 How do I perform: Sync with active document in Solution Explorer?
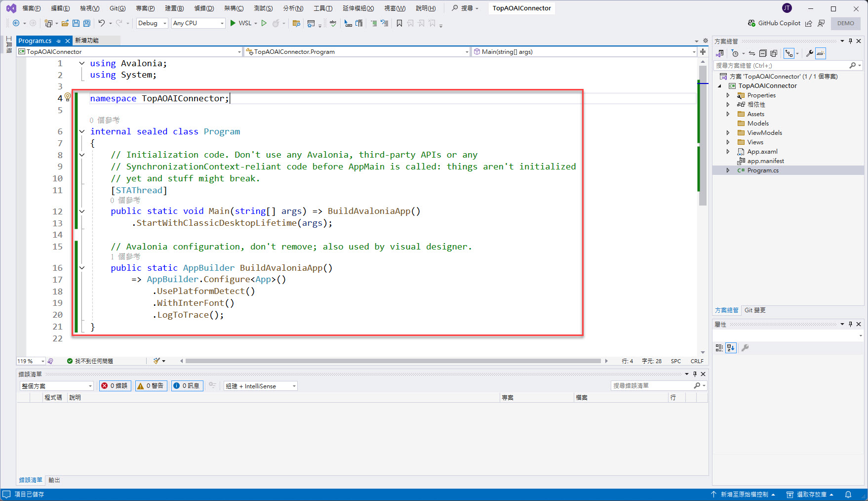[751, 53]
